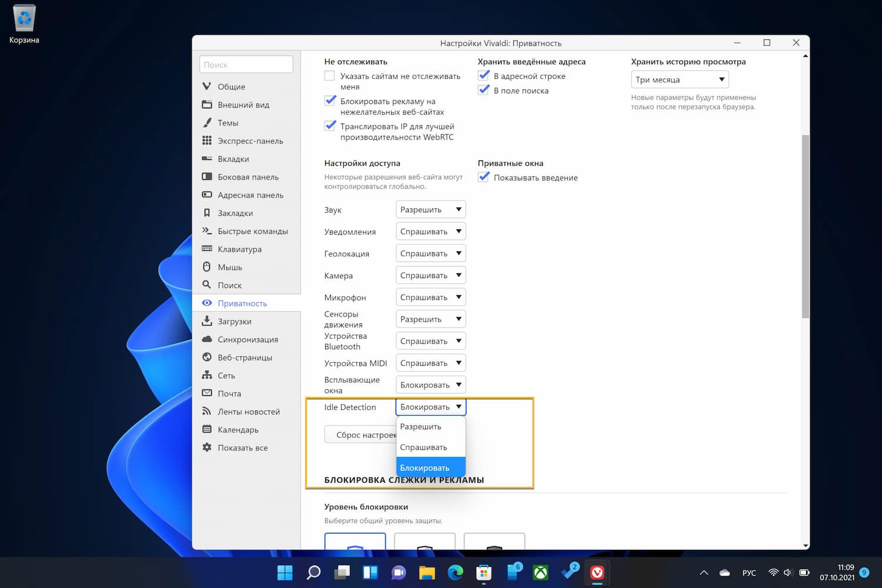Open the Chat taskbar icon
This screenshot has width=882, height=588.
coord(399,572)
